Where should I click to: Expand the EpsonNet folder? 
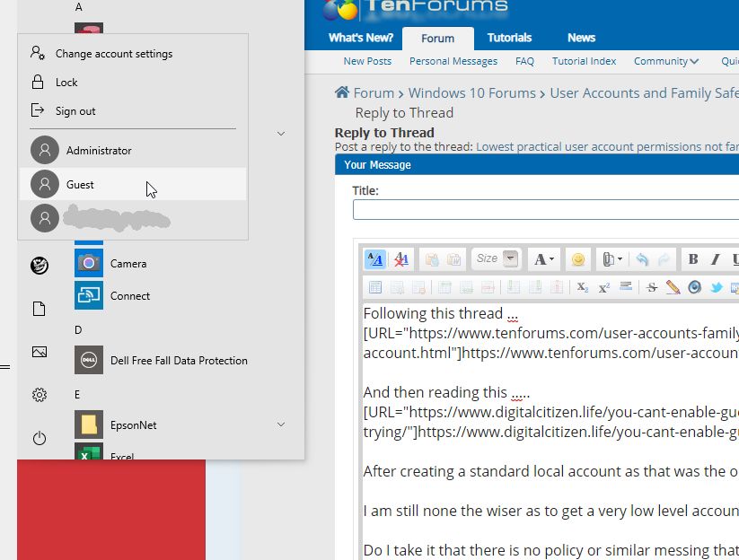coord(281,424)
